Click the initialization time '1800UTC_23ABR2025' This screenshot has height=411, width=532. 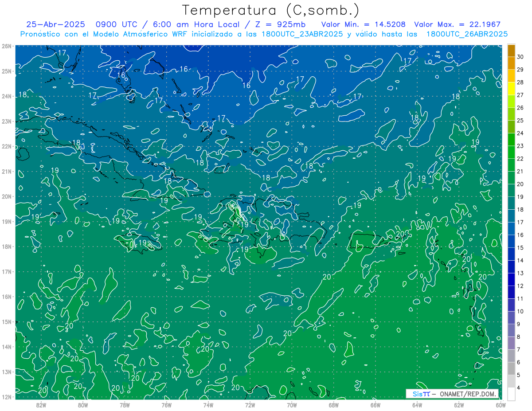(x=303, y=34)
